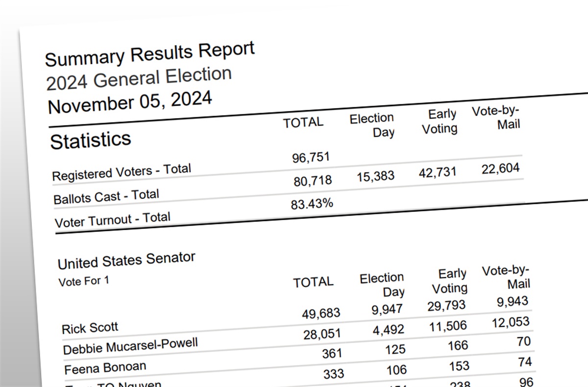Click the Election Day ballots value 15,383

pos(376,177)
